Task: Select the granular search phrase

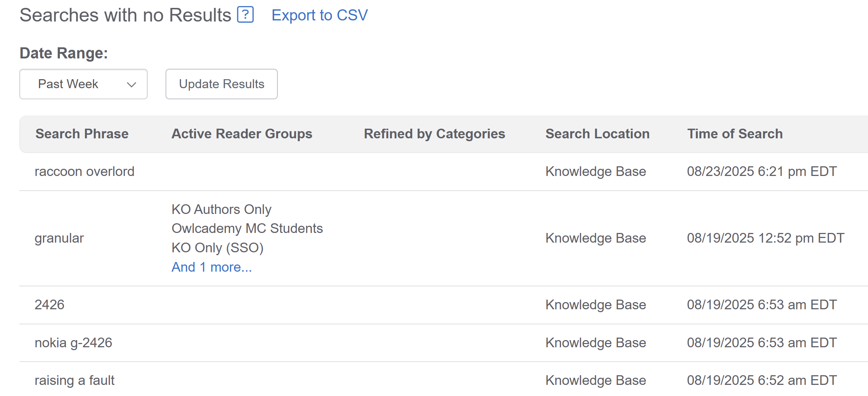Action: (x=59, y=238)
